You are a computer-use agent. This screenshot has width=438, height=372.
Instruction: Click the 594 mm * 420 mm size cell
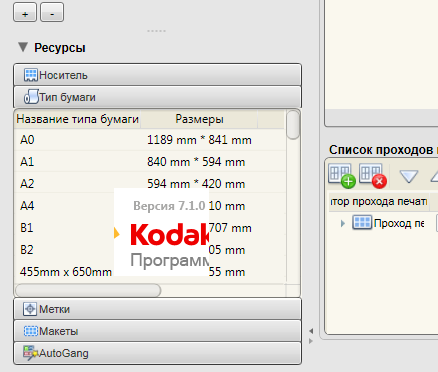[196, 184]
